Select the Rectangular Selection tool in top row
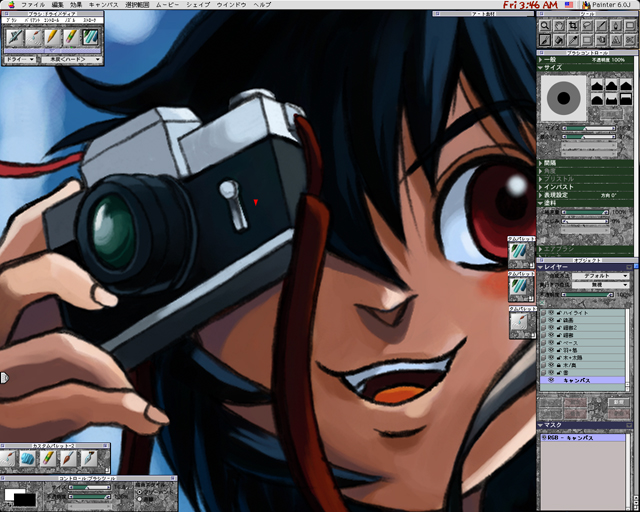This screenshot has width=640, height=512. 630,26
